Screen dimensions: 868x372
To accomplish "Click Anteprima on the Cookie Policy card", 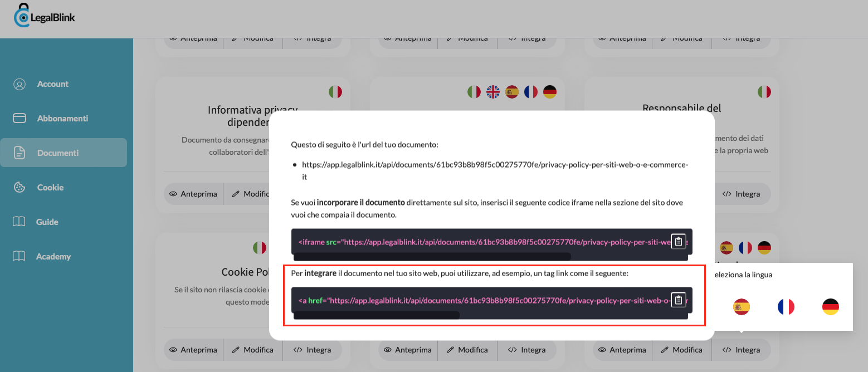I will [193, 350].
